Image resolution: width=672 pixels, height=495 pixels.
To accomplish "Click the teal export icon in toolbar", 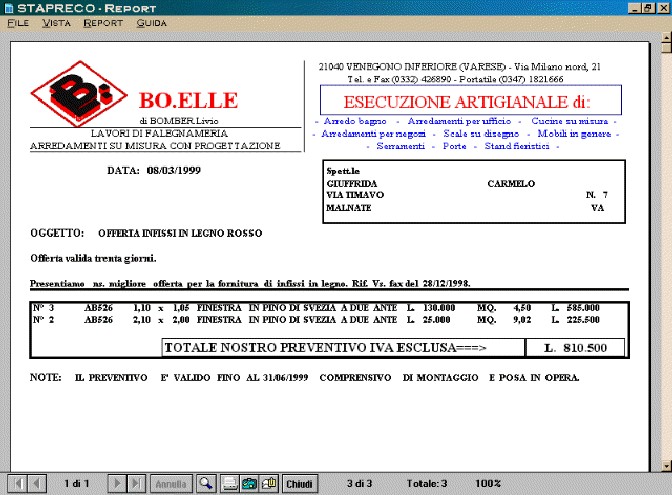I will coord(249,484).
